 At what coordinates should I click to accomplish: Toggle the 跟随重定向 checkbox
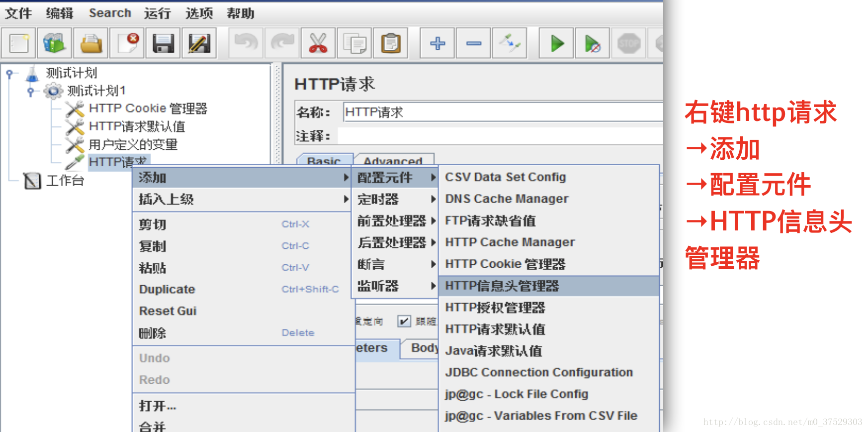point(404,321)
